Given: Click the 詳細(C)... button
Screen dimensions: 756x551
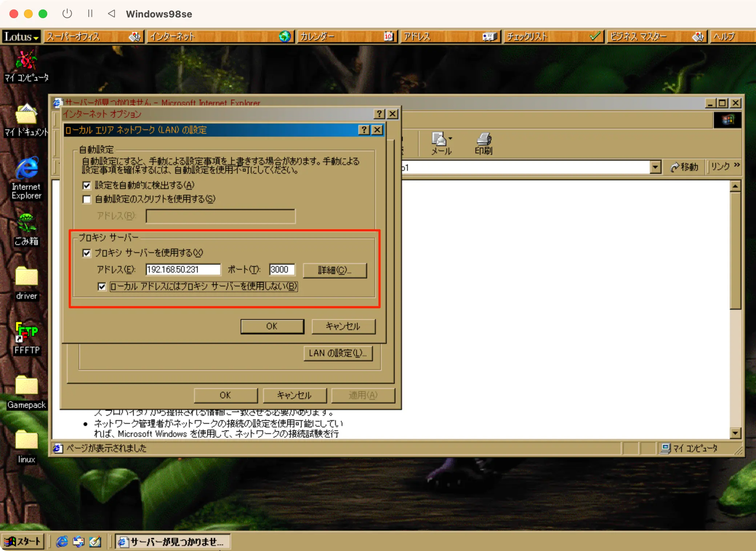Looking at the screenshot, I should pos(335,270).
